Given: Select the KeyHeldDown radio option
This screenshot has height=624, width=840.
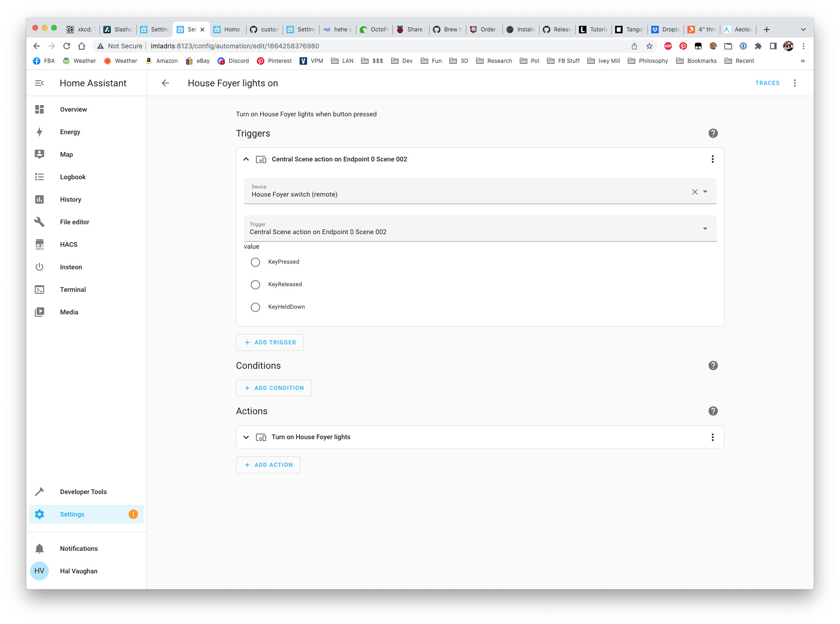Looking at the screenshot, I should tap(255, 307).
